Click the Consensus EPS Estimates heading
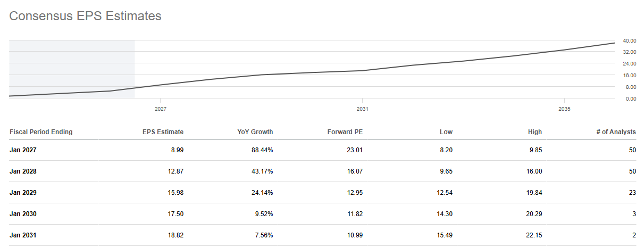This screenshot has height=247, width=644. (86, 17)
